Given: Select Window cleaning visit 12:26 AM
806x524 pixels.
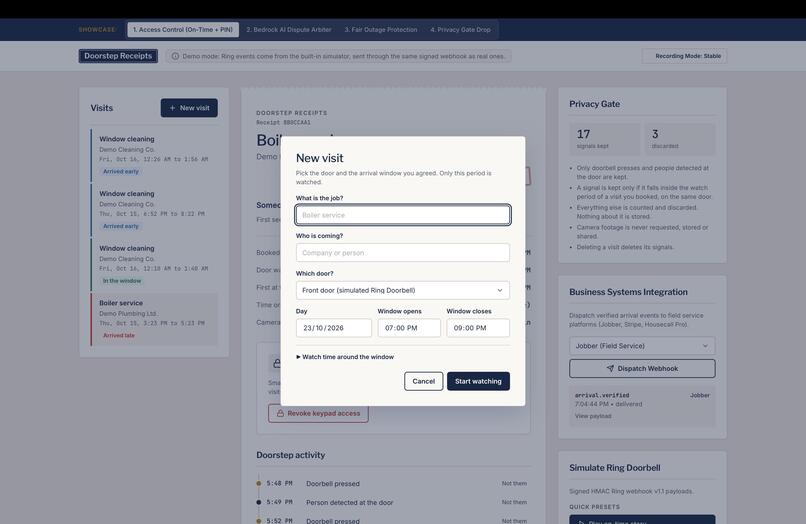Looking at the screenshot, I should point(154,155).
